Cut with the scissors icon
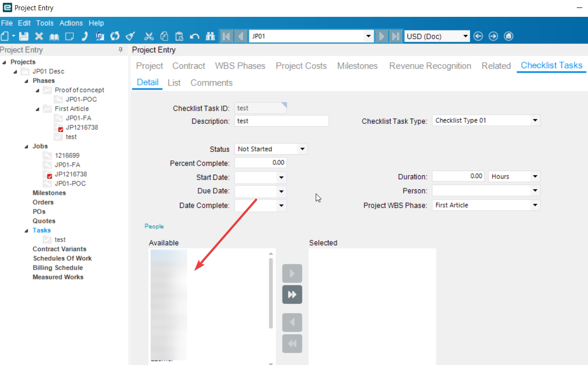Screen dimensions: 588x365 point(149,36)
